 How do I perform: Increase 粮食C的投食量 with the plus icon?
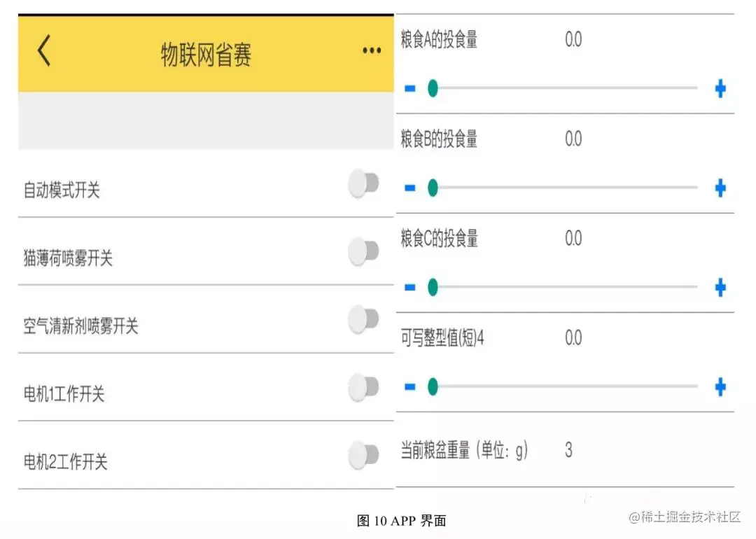(x=720, y=287)
